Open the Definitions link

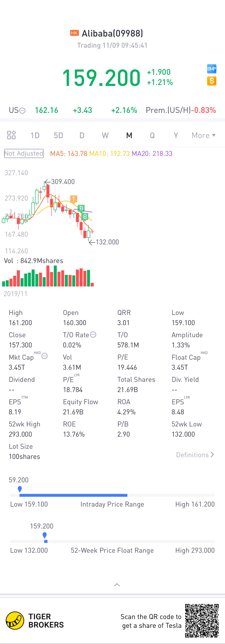pos(195,454)
